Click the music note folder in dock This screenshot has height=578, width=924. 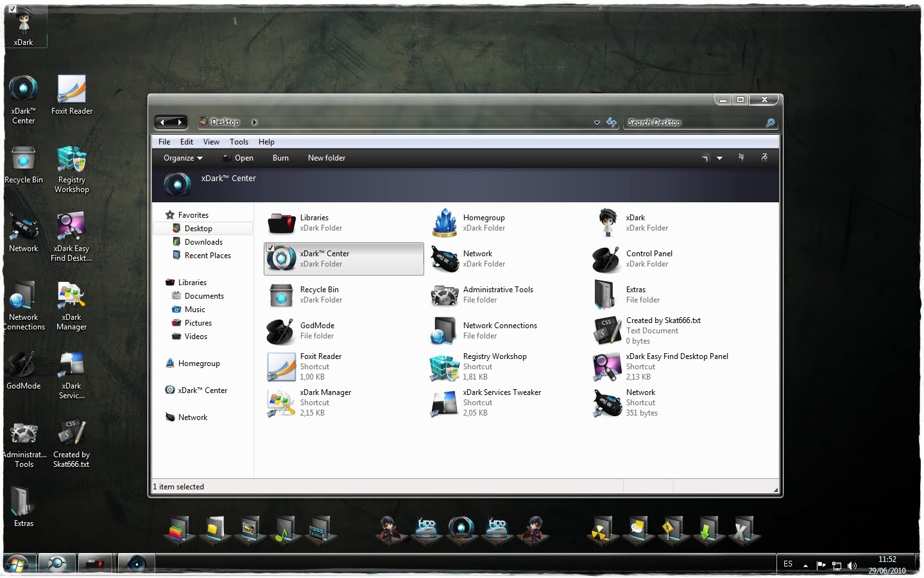(284, 530)
